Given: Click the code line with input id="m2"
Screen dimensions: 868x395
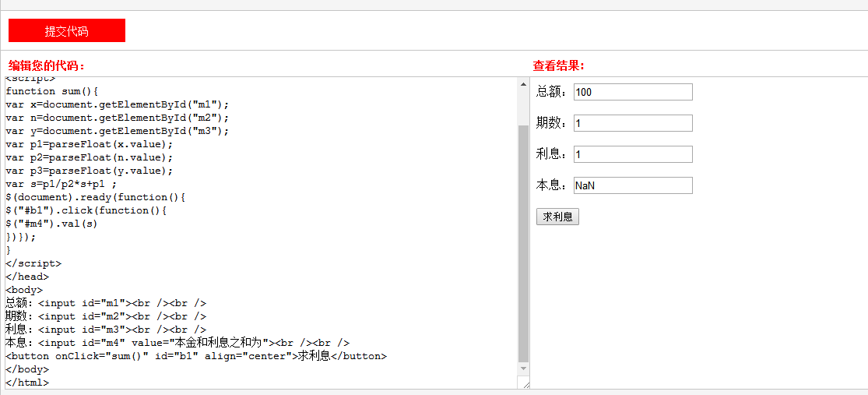Looking at the screenshot, I should click(x=106, y=316).
